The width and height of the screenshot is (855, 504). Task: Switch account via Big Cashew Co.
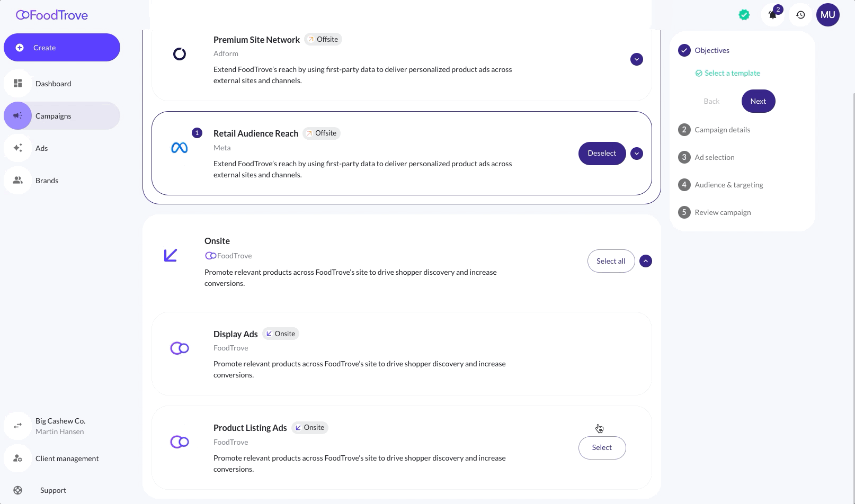coord(61,426)
